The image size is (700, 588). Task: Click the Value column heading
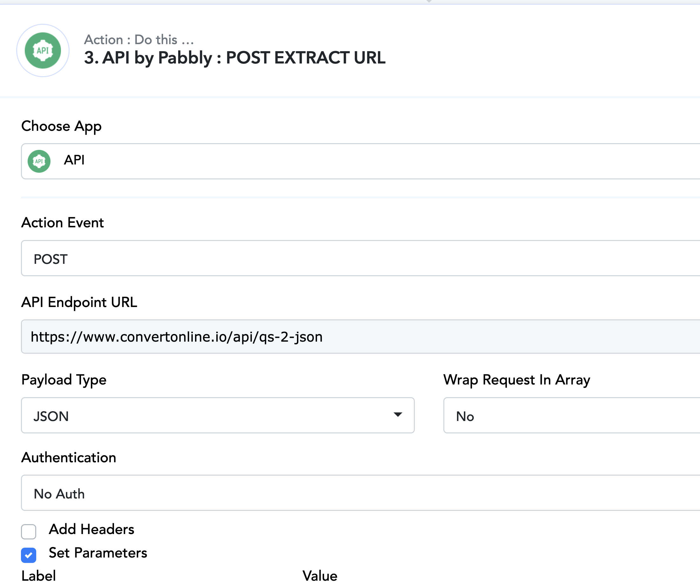coord(320,576)
